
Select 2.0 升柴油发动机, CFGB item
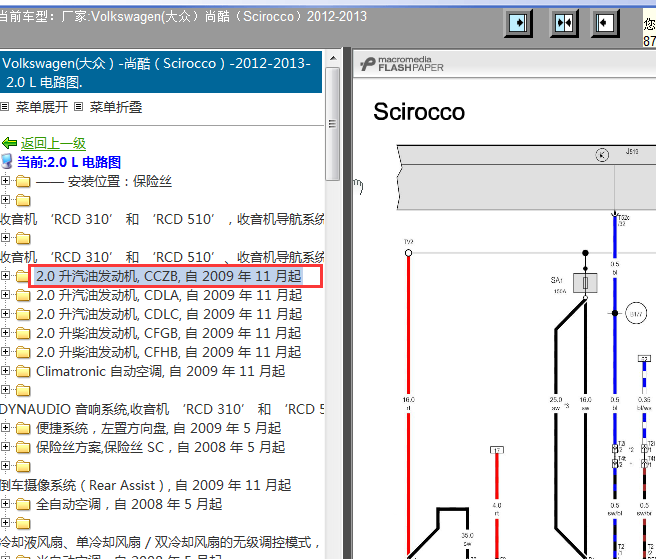pyautogui.click(x=169, y=333)
